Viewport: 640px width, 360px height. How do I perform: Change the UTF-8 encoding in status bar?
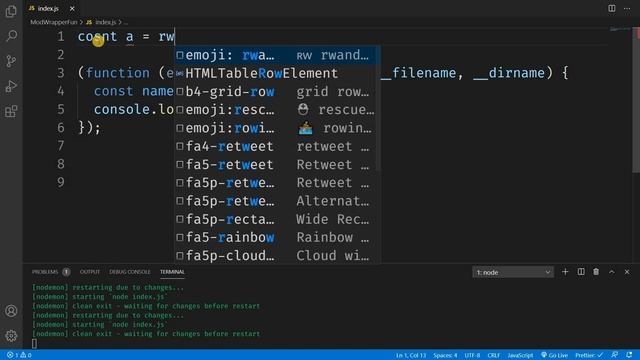click(472, 355)
